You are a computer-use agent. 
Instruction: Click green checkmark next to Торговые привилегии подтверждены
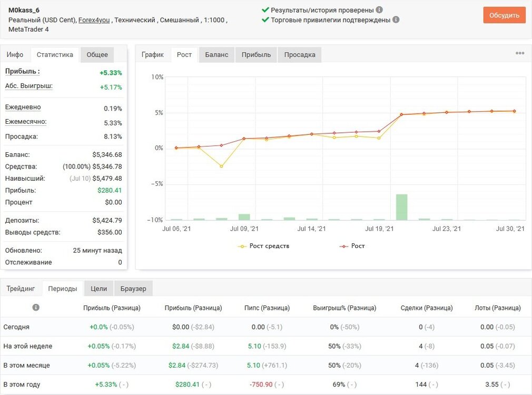point(265,19)
